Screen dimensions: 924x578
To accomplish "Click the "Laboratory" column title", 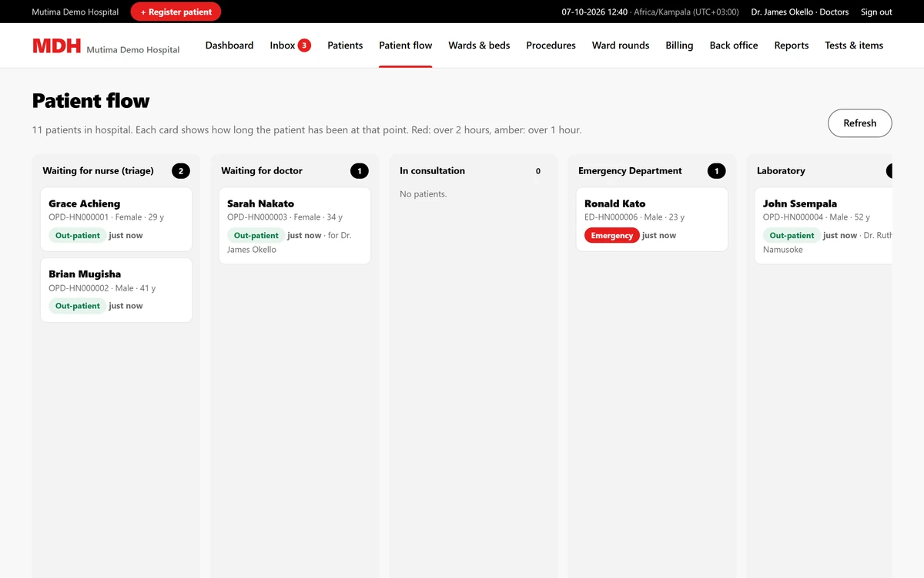I will point(781,171).
